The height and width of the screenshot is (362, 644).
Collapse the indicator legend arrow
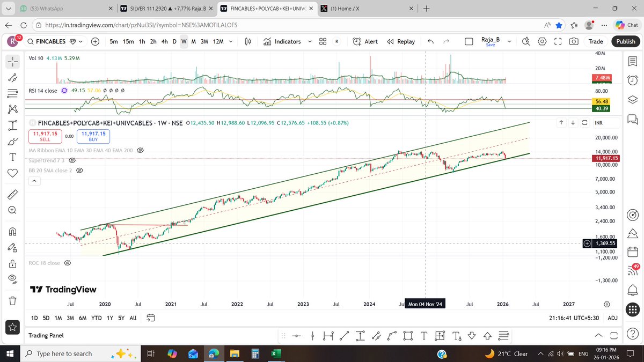tap(34, 181)
